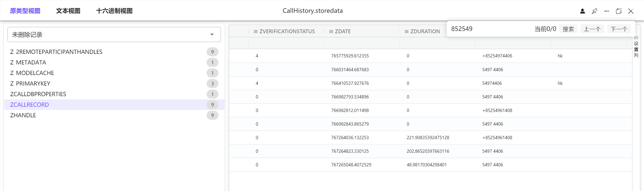644x191 pixels.
Task: Switch to the 文本视图 tab
Action: (68, 11)
